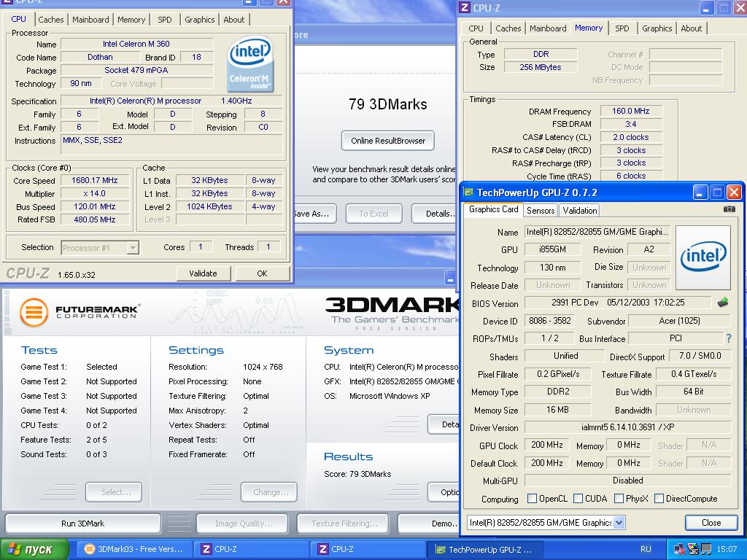
Task: Open About tab in left CPU-Z window
Action: click(234, 20)
